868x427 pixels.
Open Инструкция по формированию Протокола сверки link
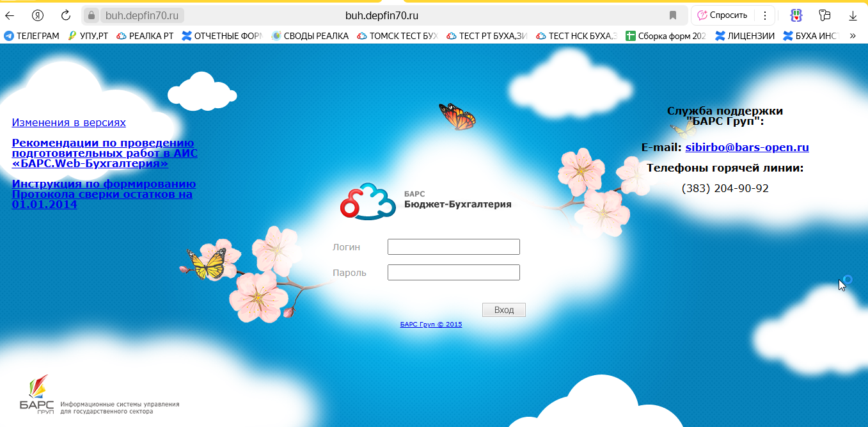coord(104,195)
